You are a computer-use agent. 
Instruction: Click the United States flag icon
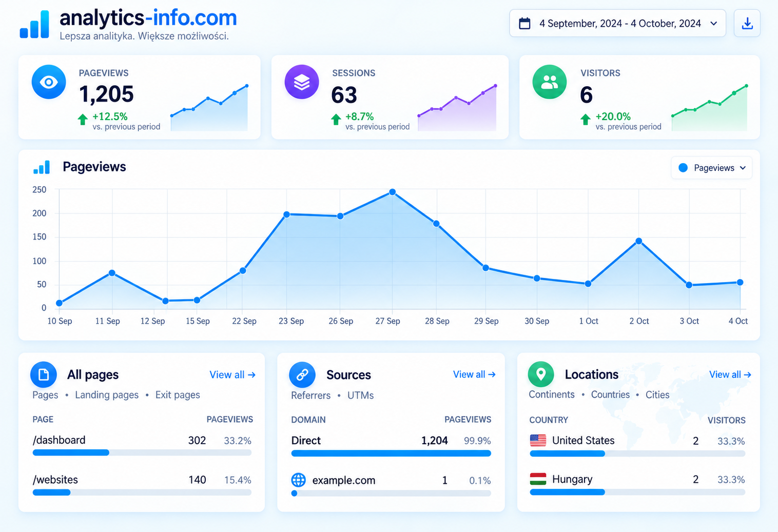[538, 440]
